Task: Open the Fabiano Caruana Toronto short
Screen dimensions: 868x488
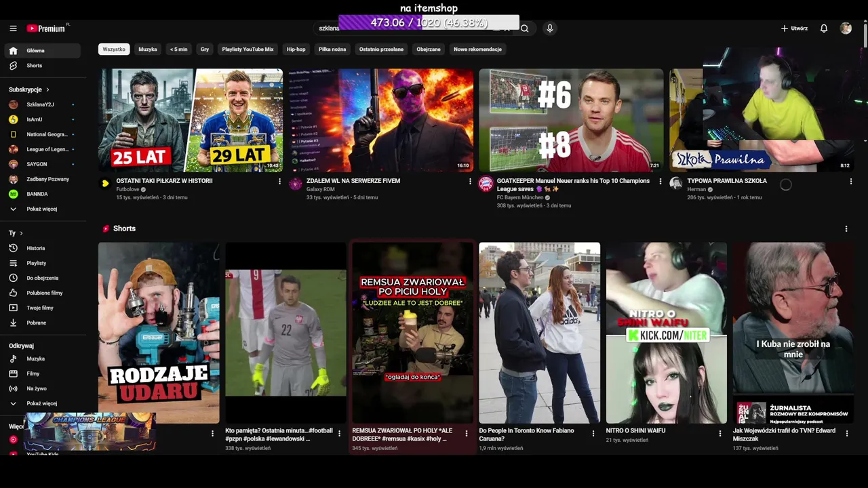Action: coord(539,333)
